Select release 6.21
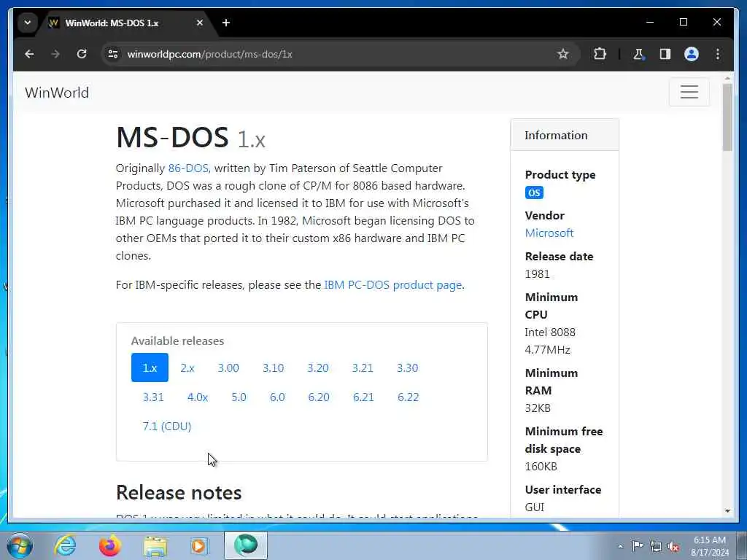Viewport: 747px width, 560px height. tap(363, 397)
